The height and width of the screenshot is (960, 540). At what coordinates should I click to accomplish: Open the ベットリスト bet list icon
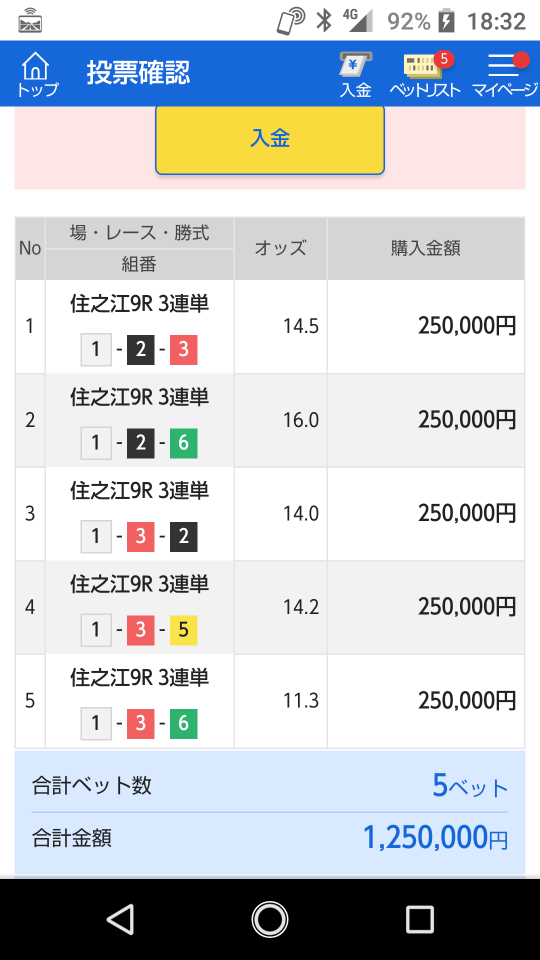point(426,75)
